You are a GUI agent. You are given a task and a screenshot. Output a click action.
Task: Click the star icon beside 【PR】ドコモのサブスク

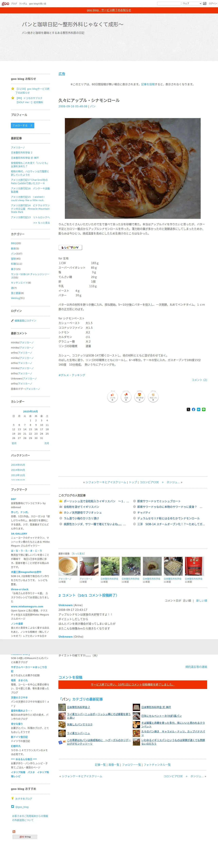(x=12, y=98)
